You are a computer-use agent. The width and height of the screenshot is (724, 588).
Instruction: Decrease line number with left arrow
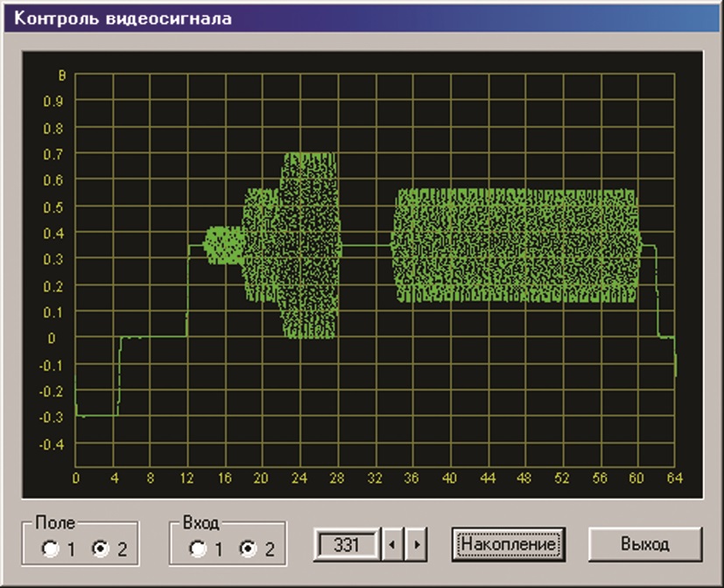coord(392,545)
